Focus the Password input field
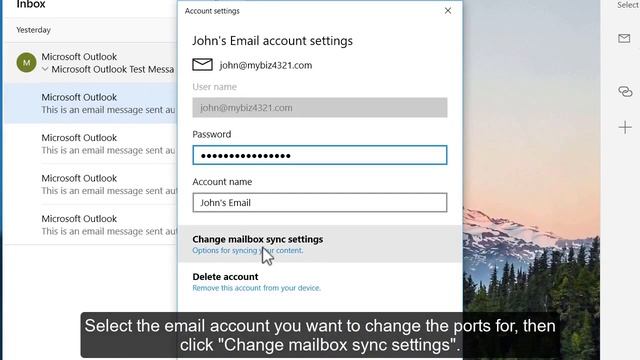The image size is (640, 360). 320,155
